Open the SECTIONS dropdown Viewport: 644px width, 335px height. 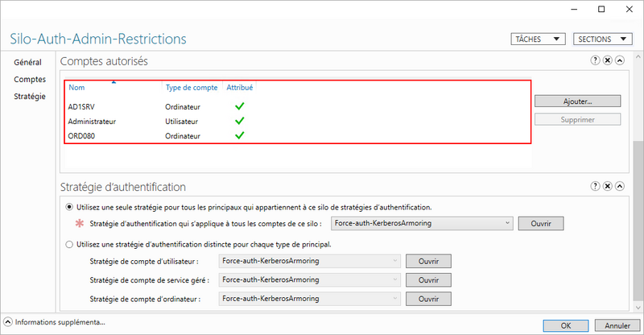602,39
